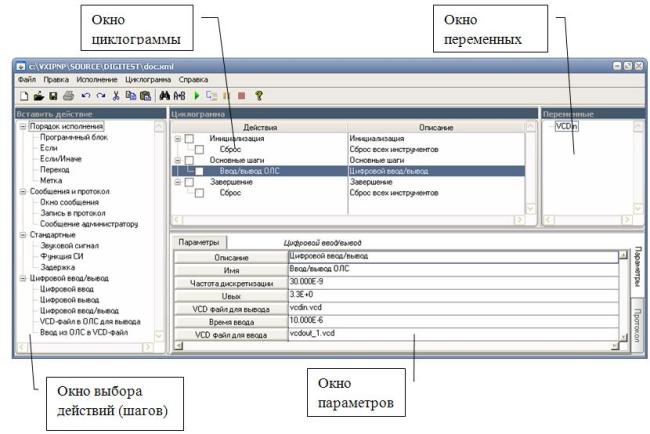The image size is (650, 434).
Task: Edit the vcdout_1.vcd input file field
Action: [x=454, y=333]
